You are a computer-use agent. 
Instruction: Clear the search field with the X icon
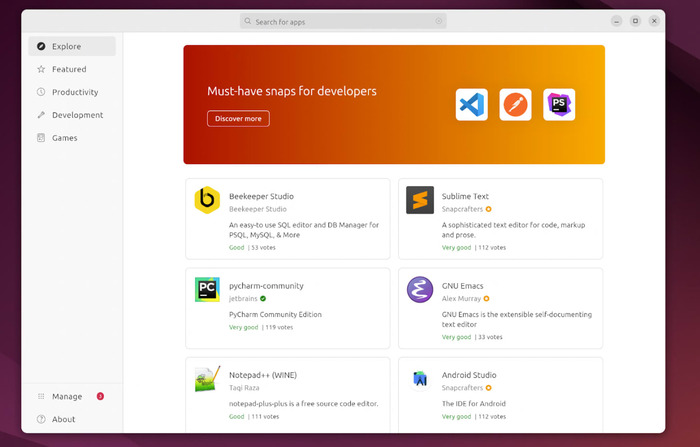pyautogui.click(x=438, y=21)
